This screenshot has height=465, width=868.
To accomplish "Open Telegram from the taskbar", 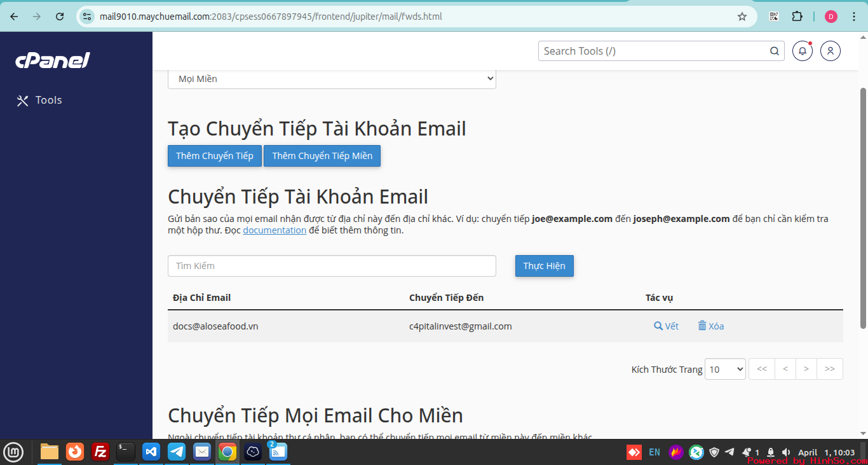I will 177,452.
